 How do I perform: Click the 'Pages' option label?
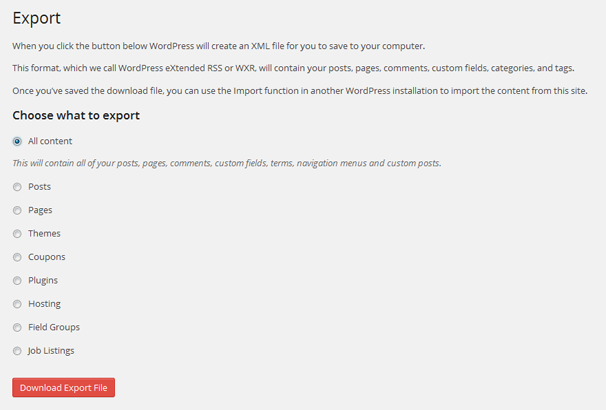[x=40, y=210]
